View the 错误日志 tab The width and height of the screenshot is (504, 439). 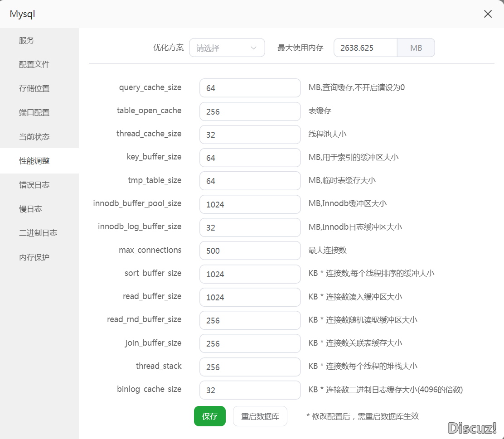tap(34, 184)
